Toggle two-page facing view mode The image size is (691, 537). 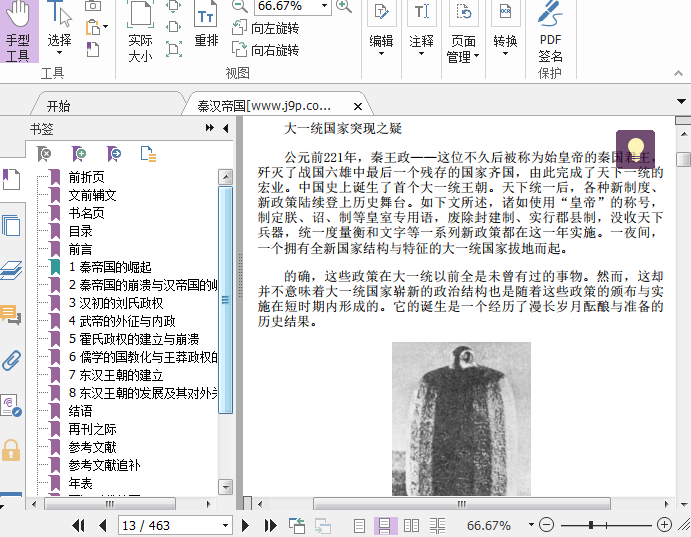point(411,525)
